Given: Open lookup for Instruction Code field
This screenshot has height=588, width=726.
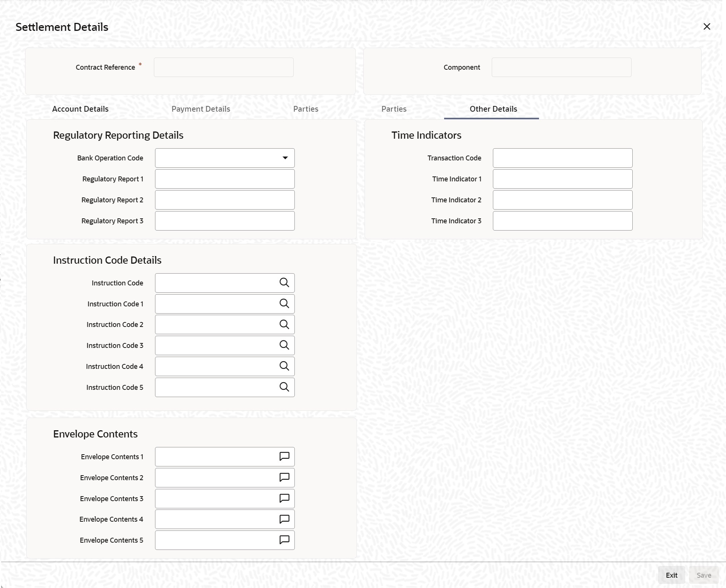Looking at the screenshot, I should click(x=284, y=283).
